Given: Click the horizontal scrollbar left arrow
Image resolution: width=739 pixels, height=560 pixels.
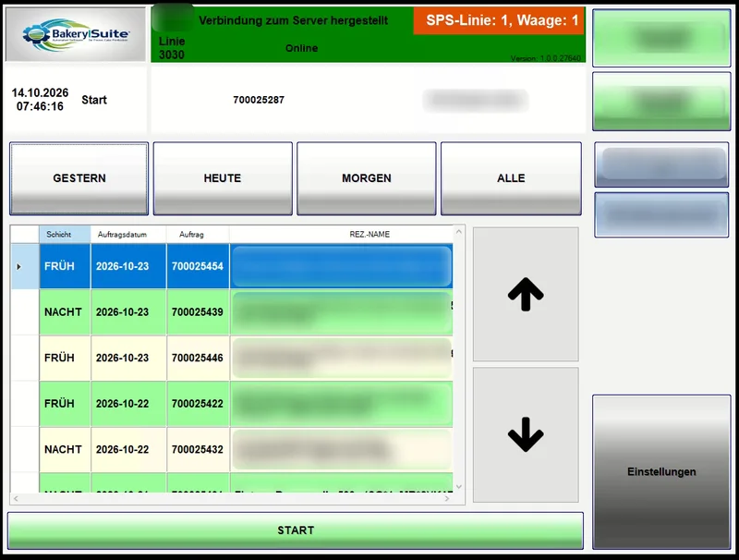Looking at the screenshot, I should [x=16, y=498].
